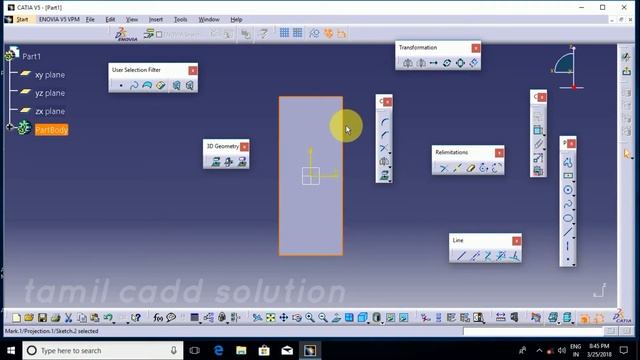Select the Axis tool in Profile toolbar
This screenshot has width=640, height=360.
click(x=567, y=245)
